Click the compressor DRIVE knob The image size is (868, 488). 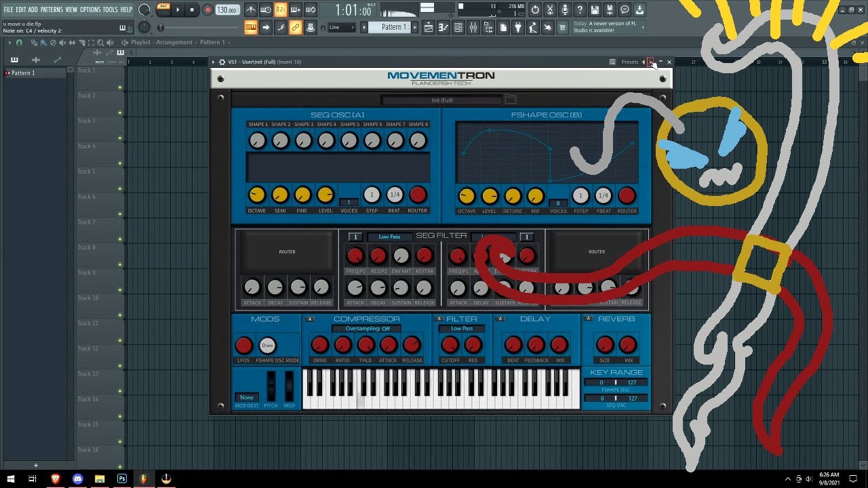click(319, 345)
